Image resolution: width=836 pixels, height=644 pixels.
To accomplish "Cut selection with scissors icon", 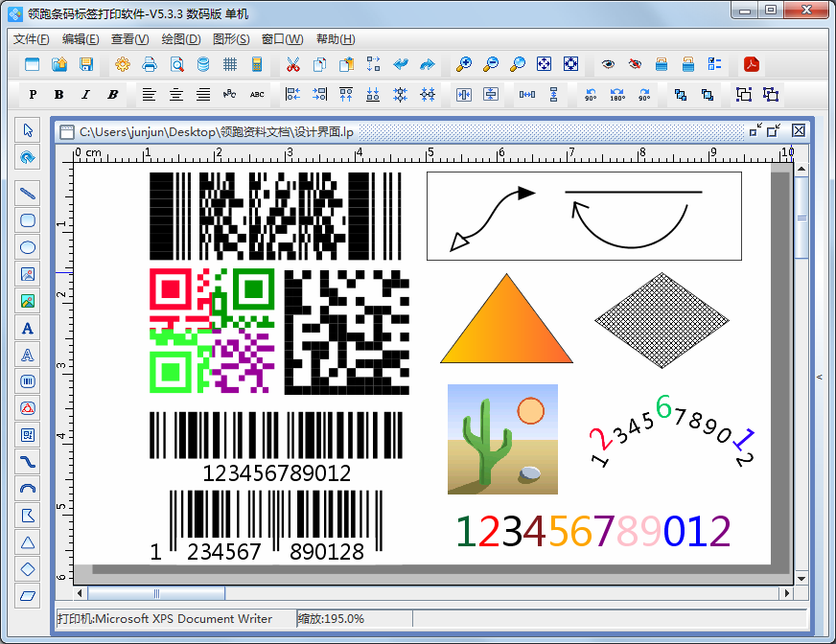I will tap(292, 64).
